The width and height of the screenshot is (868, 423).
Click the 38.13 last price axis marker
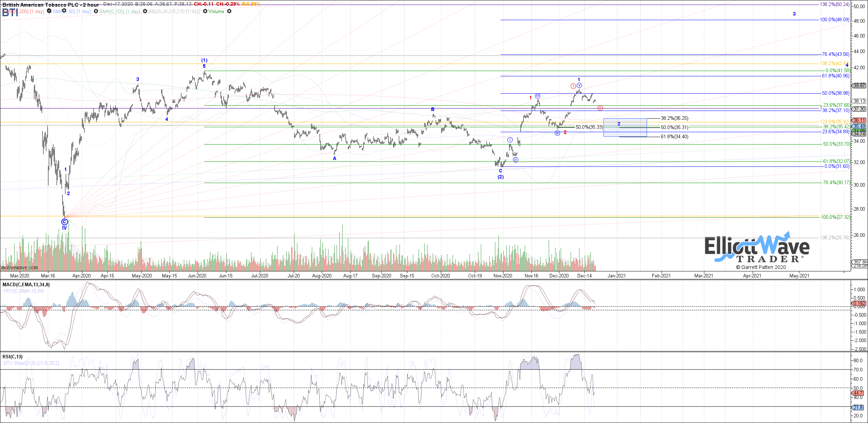click(x=858, y=101)
